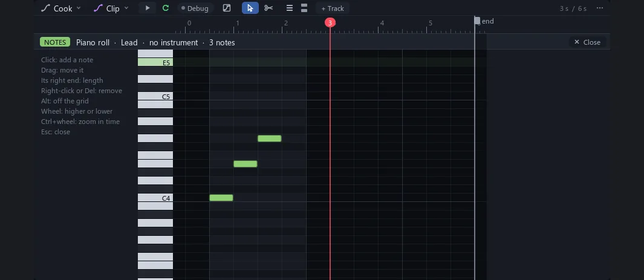Click the '3 s / 6 s' time readout

[x=573, y=8]
